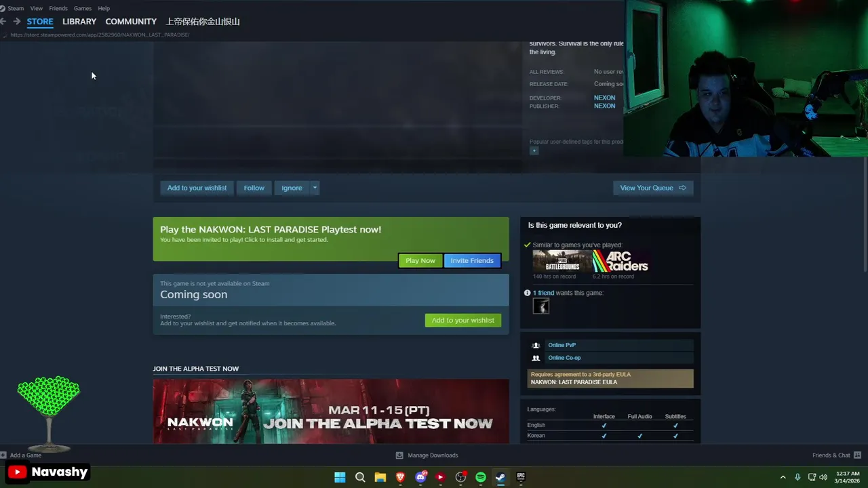Open Epic Games Launcher from the taskbar
This screenshot has width=868, height=488.
coord(521,477)
